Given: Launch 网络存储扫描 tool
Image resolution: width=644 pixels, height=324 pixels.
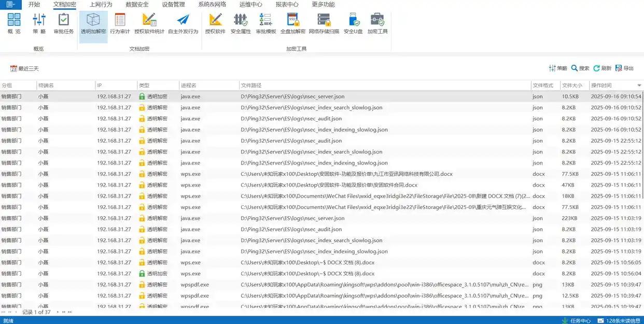Looking at the screenshot, I should click(324, 24).
